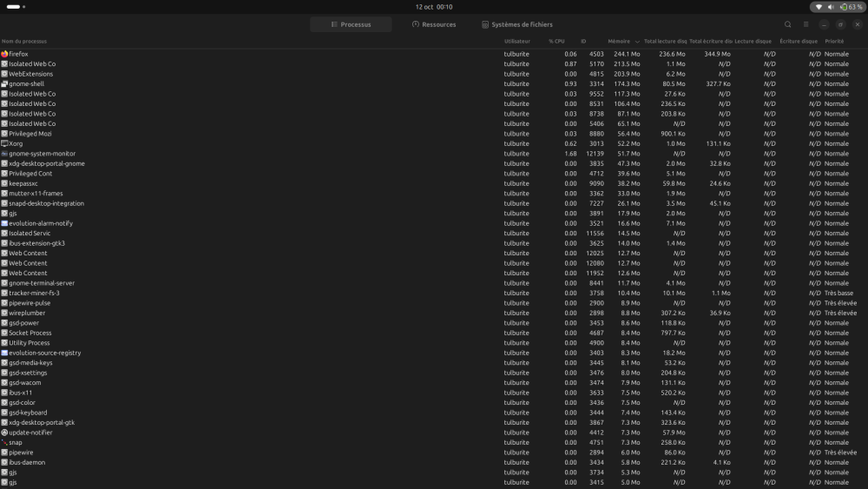Screen dimensions: 868x489
Task: Click the keepassxc process icon
Action: coord(4,183)
